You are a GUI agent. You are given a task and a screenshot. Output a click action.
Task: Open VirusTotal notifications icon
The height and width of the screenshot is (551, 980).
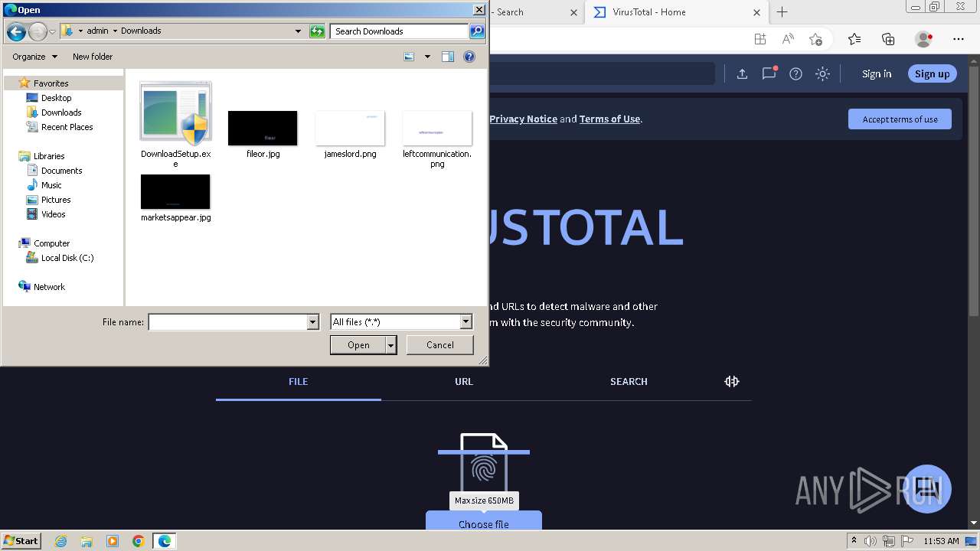(x=769, y=73)
